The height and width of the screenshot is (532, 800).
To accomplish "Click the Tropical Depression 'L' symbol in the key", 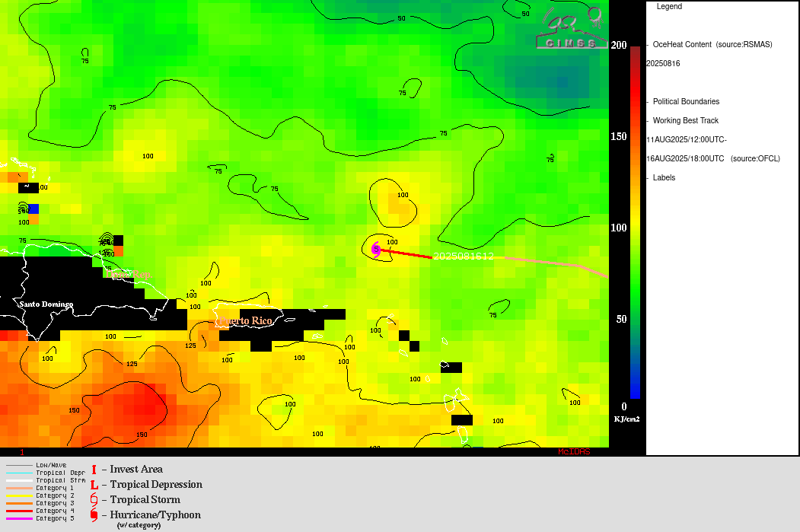I will click(x=94, y=485).
